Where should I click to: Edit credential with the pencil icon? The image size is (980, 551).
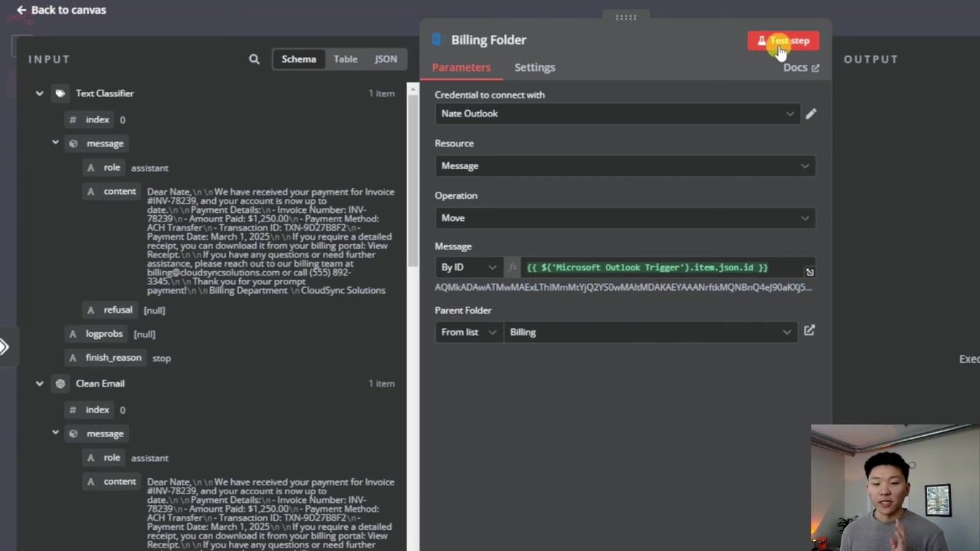click(811, 114)
